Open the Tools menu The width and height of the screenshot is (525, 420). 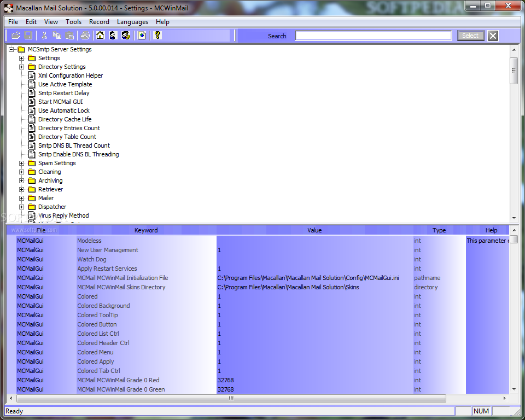tap(73, 22)
